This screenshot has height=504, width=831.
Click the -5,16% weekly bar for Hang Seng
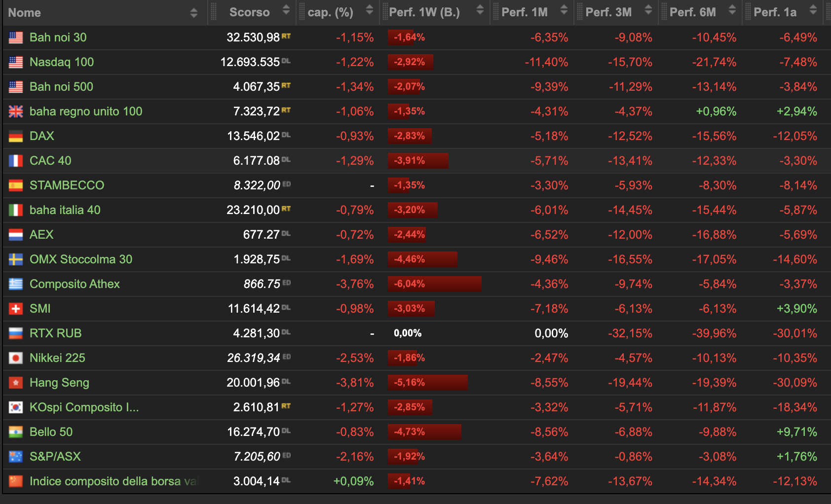pos(427,383)
